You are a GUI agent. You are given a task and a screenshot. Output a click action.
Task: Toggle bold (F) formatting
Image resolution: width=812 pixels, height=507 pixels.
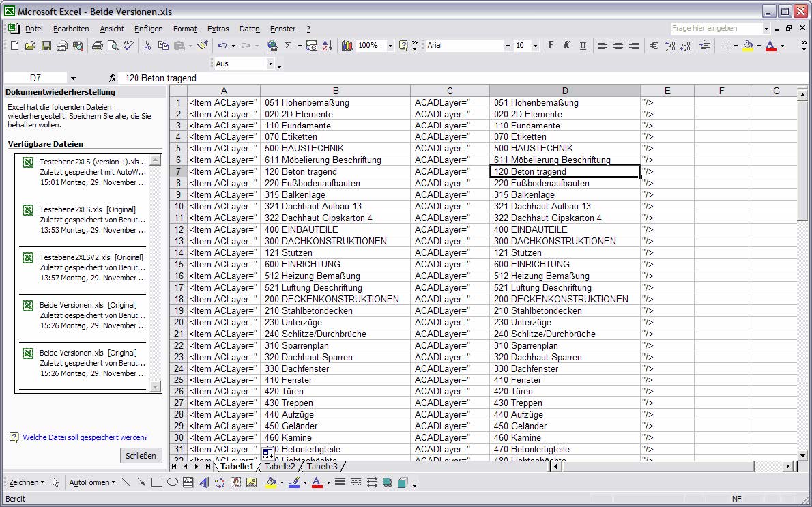[x=551, y=46]
